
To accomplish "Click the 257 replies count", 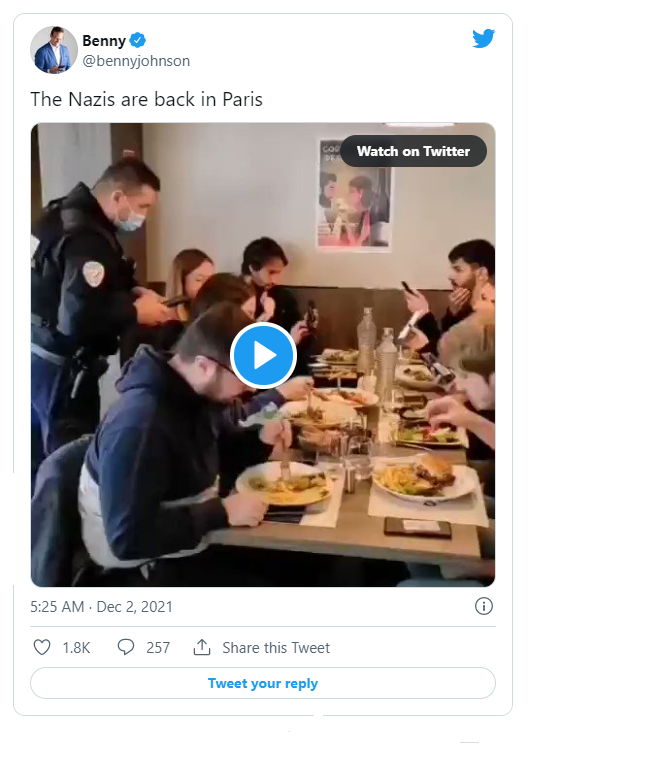I will tap(158, 647).
